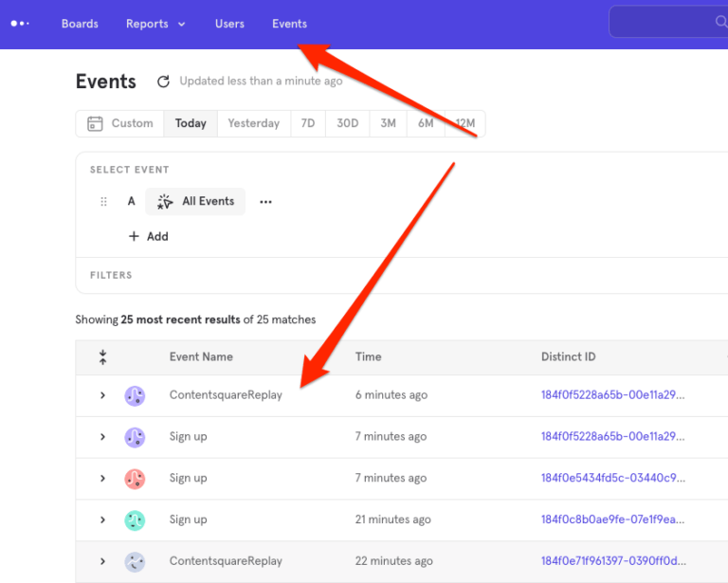
Task: Switch time range to 7D
Action: tap(308, 123)
